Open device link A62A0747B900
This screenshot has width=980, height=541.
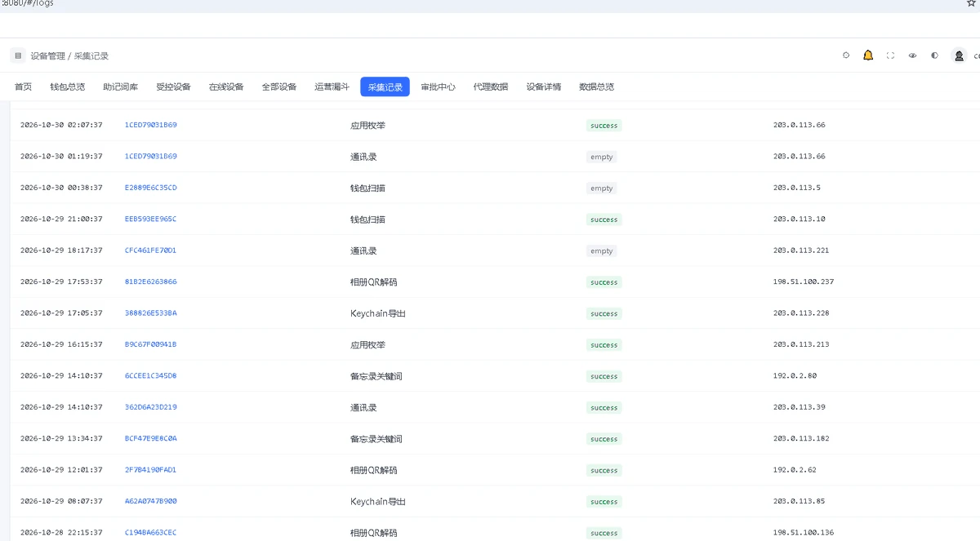tap(151, 502)
